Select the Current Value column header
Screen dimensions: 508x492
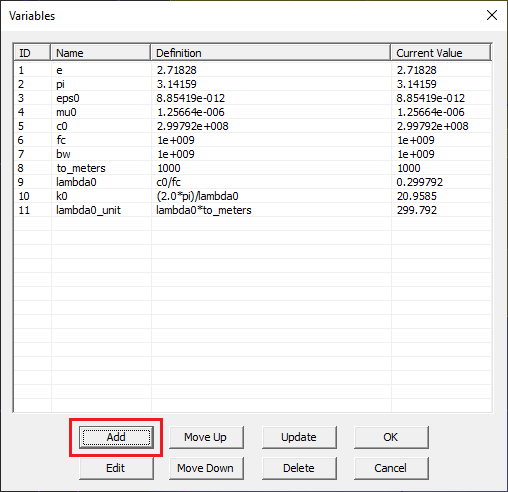pos(441,53)
